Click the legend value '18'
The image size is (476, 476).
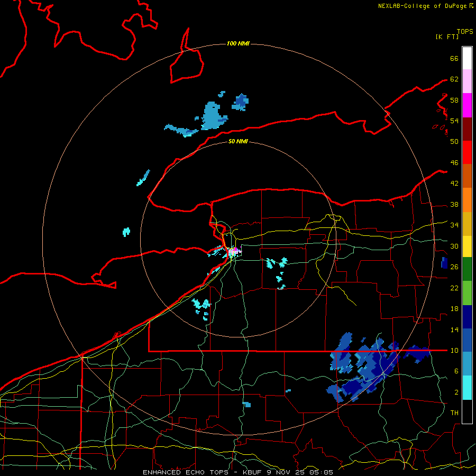point(454,309)
